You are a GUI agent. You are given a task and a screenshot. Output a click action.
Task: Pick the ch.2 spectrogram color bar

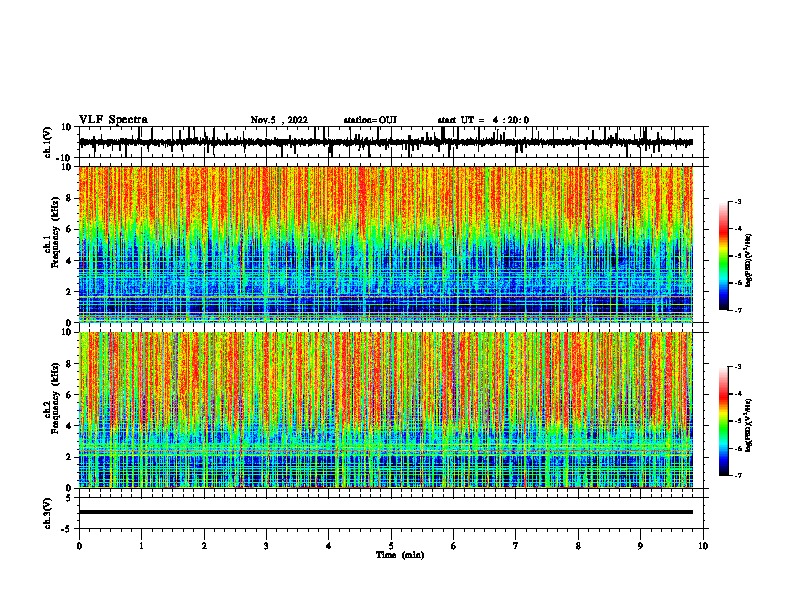pyautogui.click(x=723, y=421)
